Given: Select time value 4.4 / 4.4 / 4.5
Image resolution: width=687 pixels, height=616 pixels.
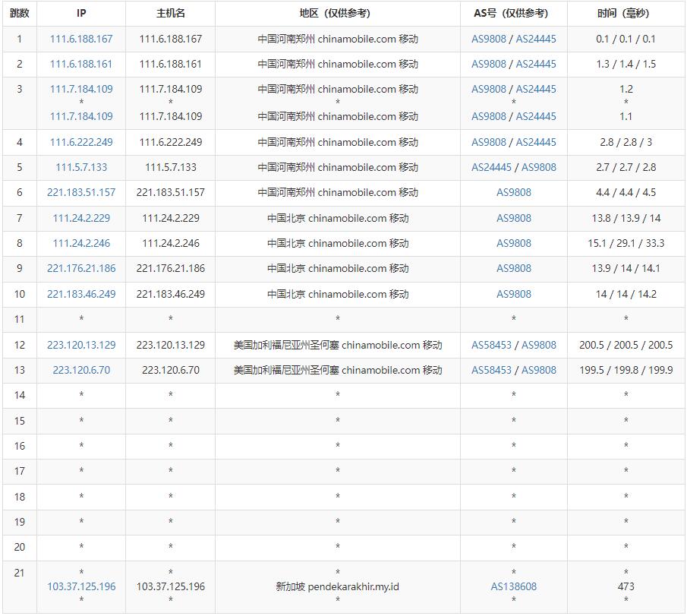Looking at the screenshot, I should [626, 192].
